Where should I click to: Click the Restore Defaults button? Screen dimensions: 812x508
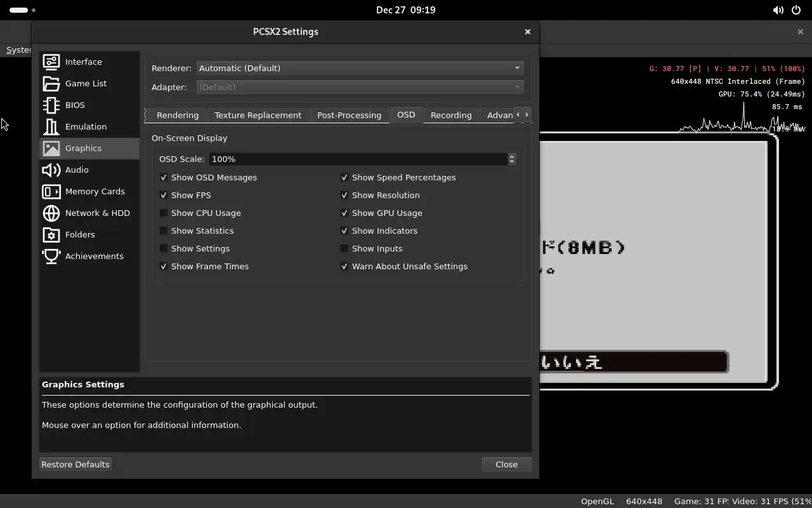click(75, 464)
